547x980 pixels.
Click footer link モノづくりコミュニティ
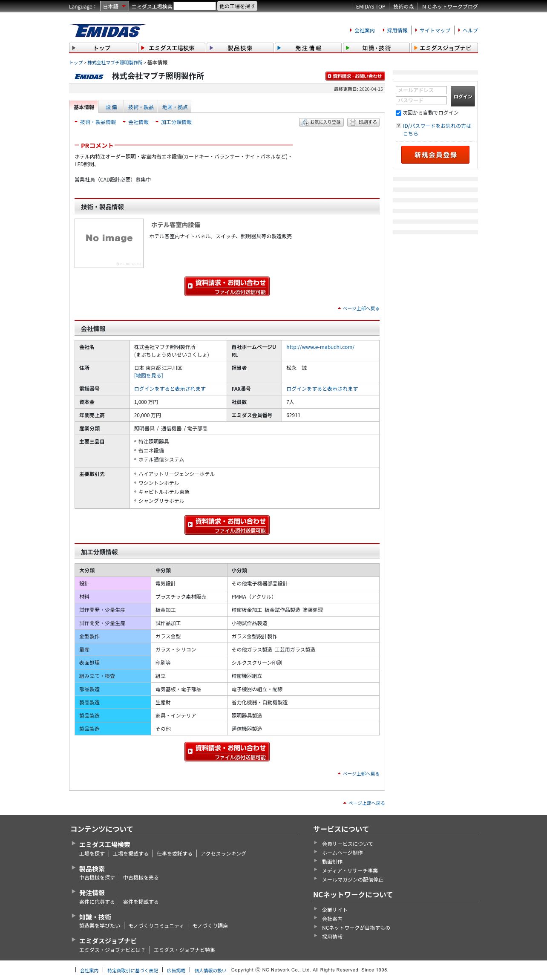coord(156,926)
